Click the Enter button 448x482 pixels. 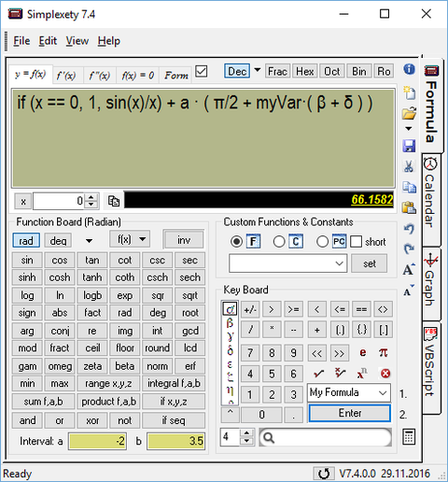point(350,413)
